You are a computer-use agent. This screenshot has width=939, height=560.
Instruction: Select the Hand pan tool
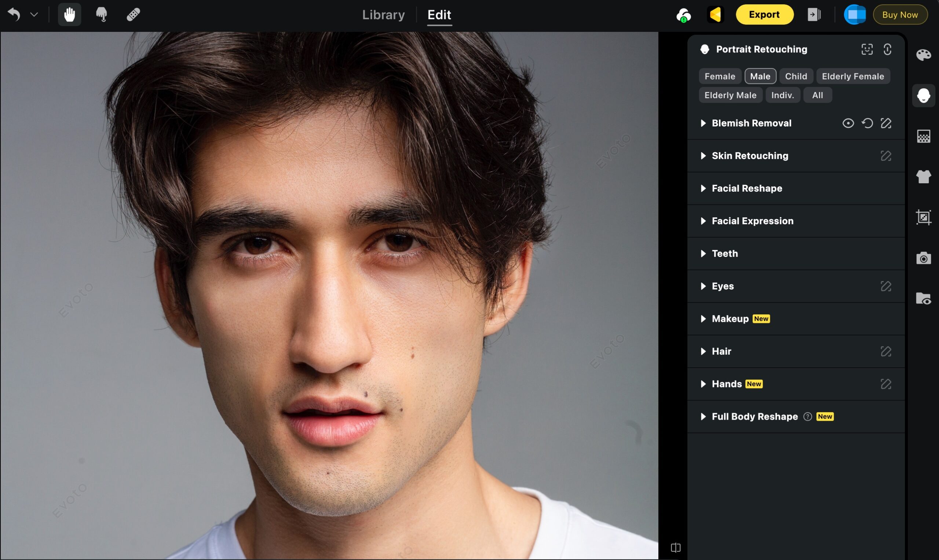(69, 15)
